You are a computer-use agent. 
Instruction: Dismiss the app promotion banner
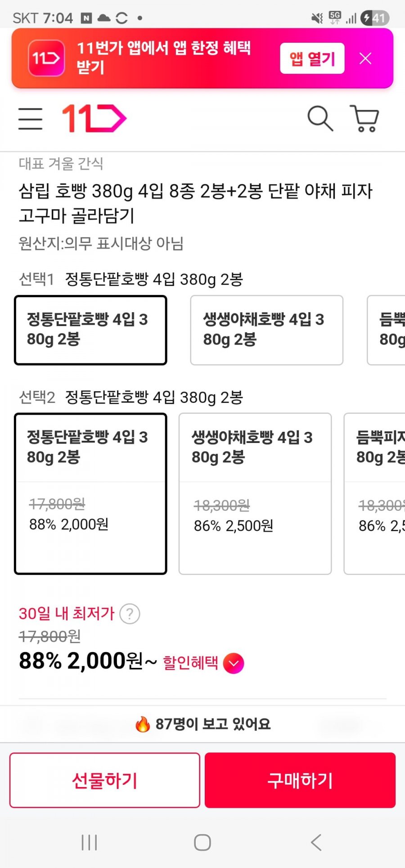(365, 58)
